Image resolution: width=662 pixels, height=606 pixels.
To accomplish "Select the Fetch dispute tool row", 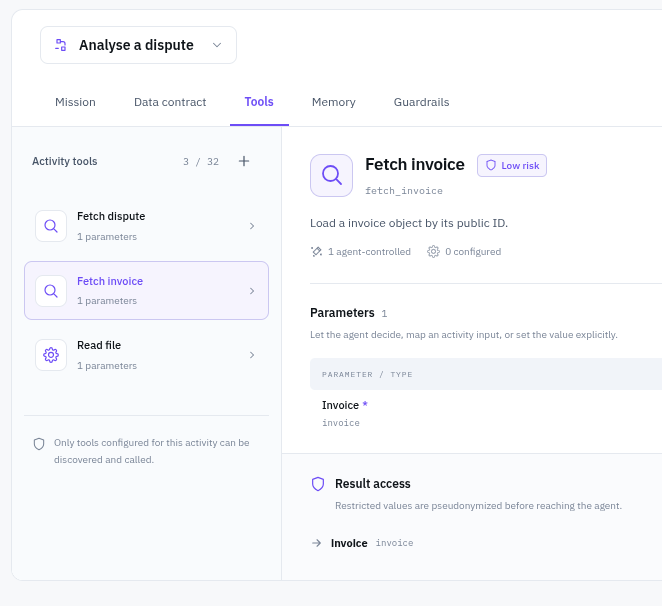I will click(x=146, y=226).
